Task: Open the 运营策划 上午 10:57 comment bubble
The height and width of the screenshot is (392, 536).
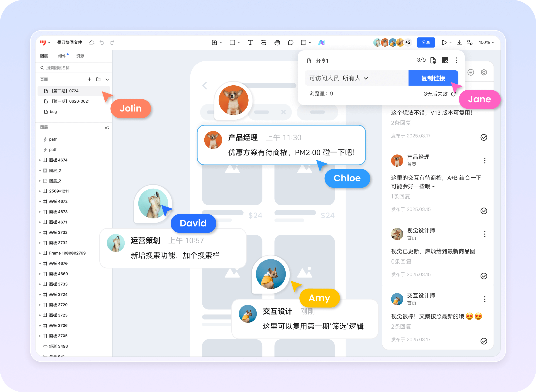Action: pos(173,248)
